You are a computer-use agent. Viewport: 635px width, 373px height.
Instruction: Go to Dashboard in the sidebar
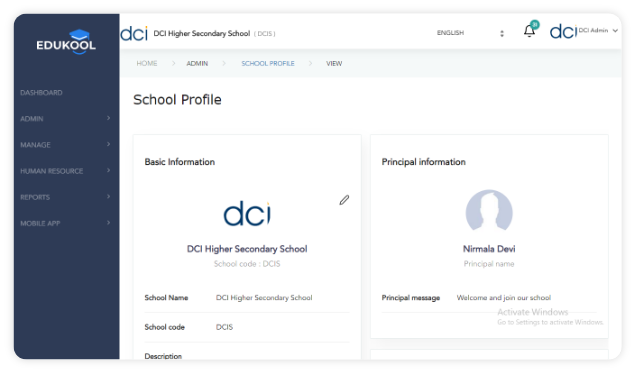coord(41,93)
